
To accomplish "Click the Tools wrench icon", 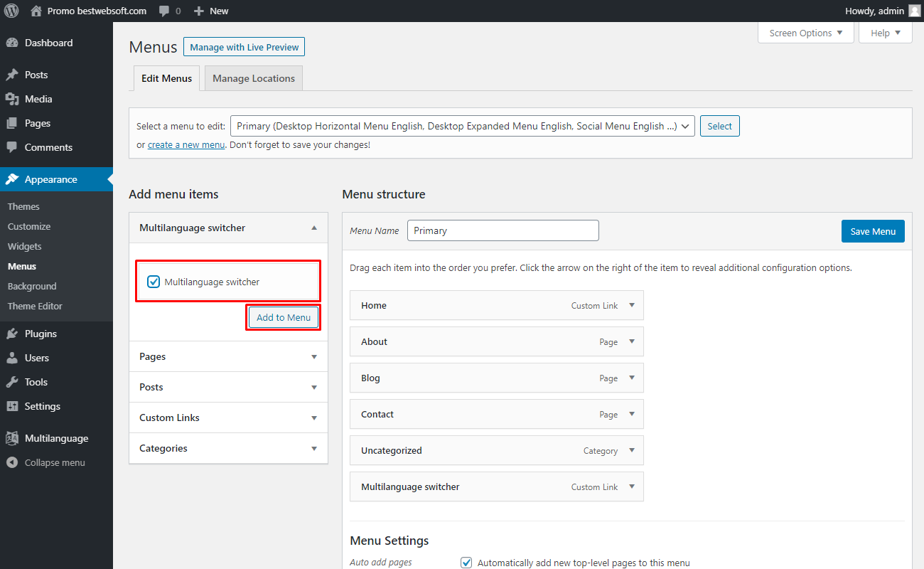I will click(12, 382).
